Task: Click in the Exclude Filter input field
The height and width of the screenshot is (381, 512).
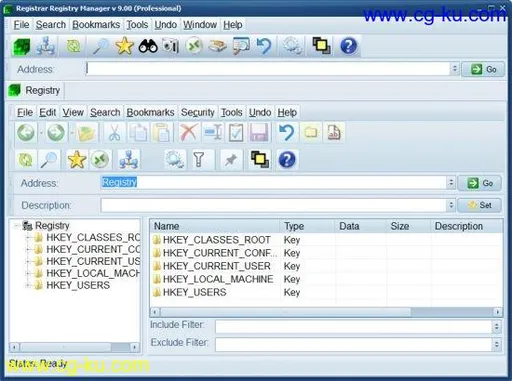Action: click(353, 344)
